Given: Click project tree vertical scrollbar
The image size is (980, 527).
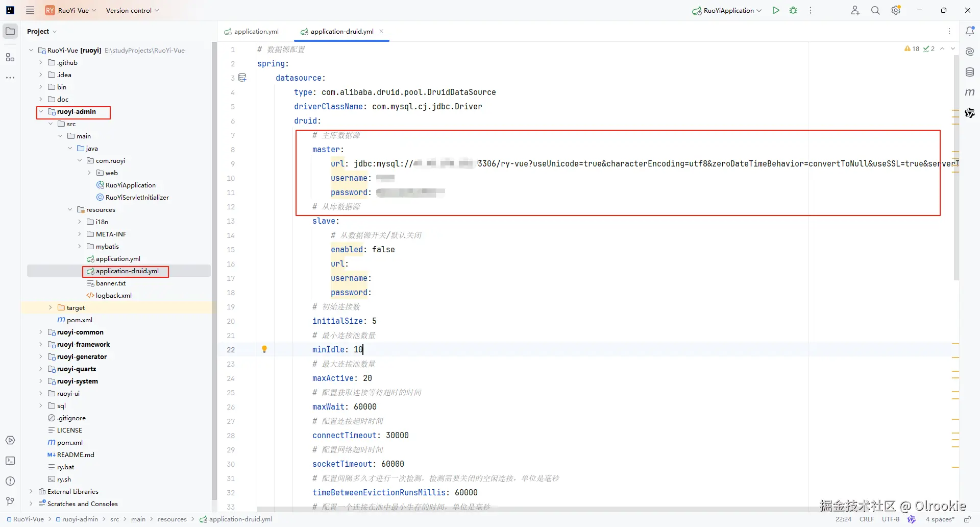Looking at the screenshot, I should (214, 271).
